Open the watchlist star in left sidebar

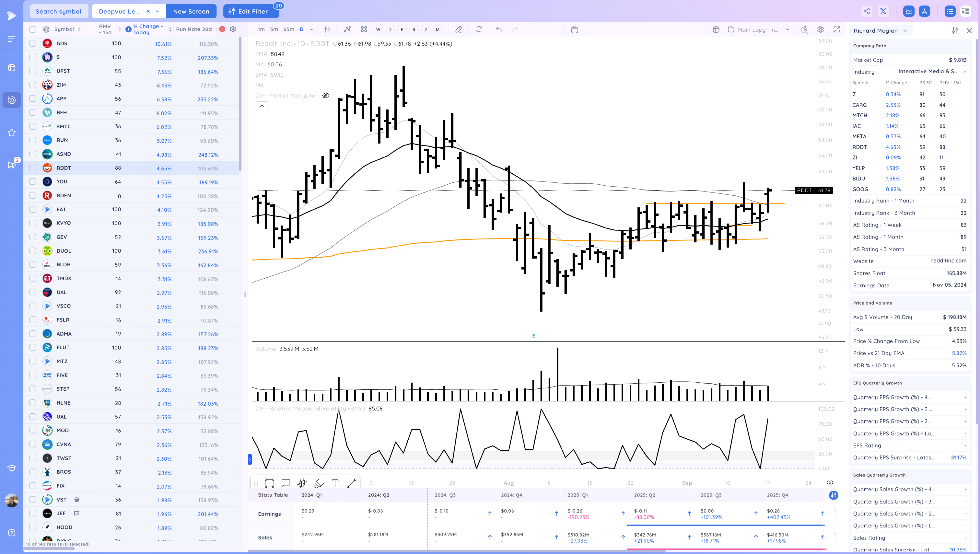pyautogui.click(x=12, y=132)
